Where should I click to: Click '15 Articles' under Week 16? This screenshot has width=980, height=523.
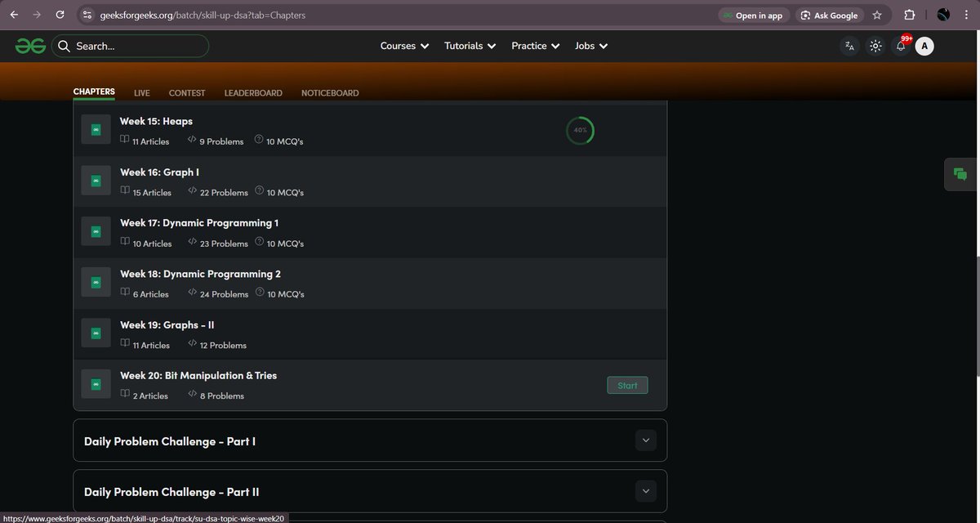[152, 193]
